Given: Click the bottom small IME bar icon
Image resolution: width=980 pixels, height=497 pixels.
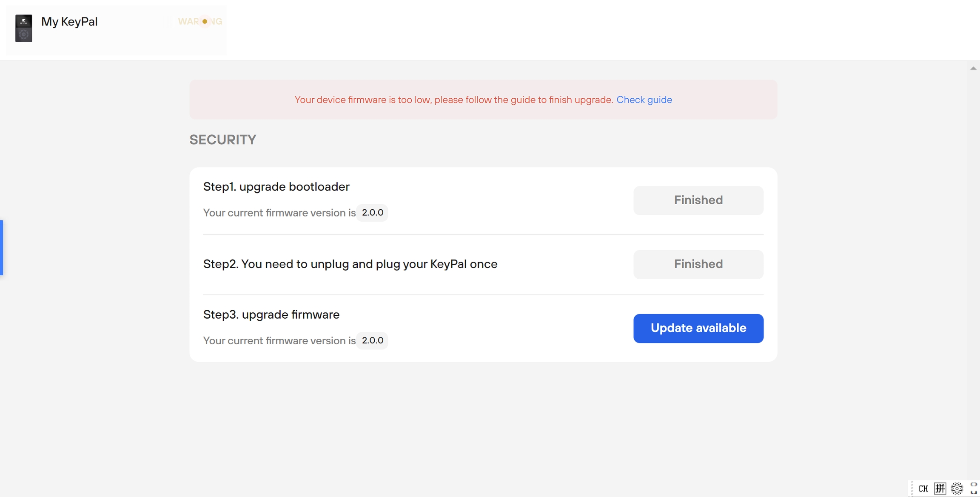Looking at the screenshot, I should tap(974, 492).
